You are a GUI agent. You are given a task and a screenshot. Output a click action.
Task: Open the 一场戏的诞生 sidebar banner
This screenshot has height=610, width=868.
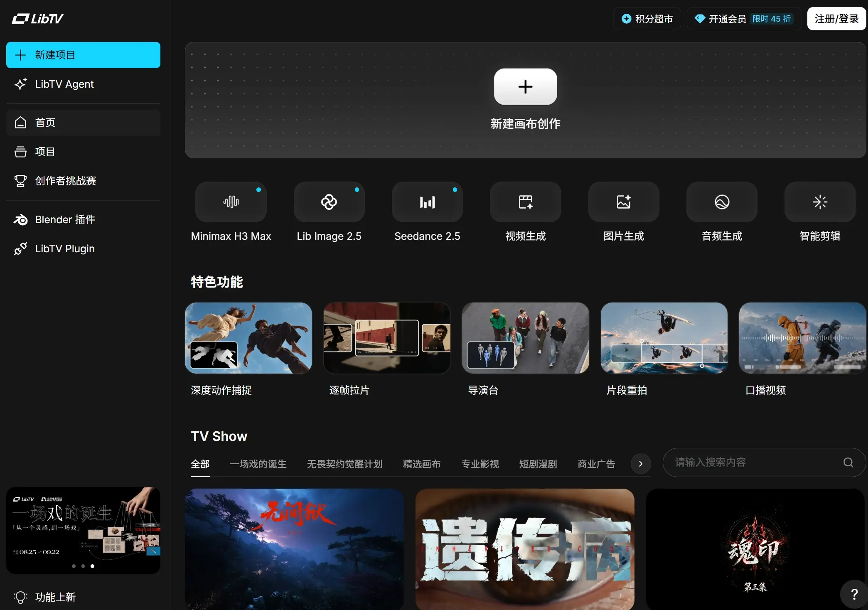pos(83,530)
